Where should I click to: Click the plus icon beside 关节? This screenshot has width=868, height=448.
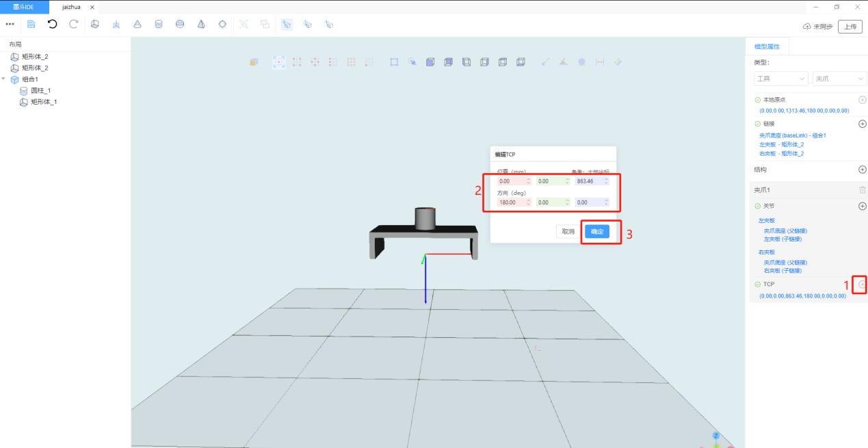(x=862, y=206)
